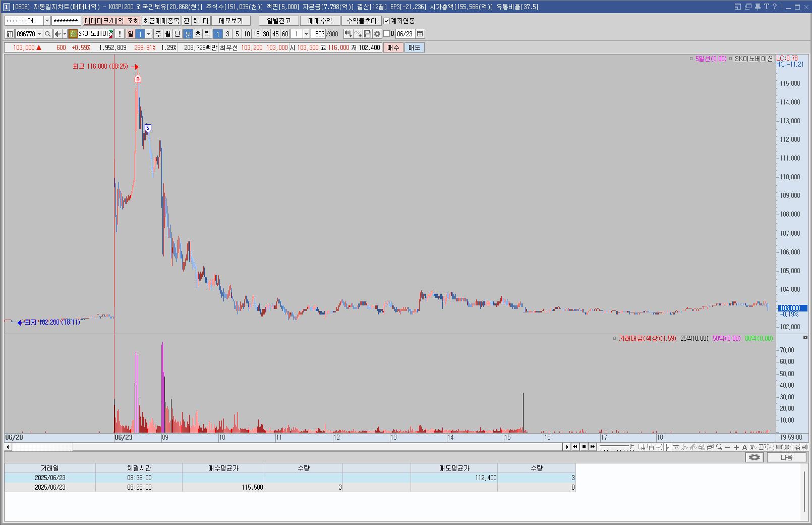Click the 일별잔고 button
The image size is (812, 525).
pyautogui.click(x=279, y=21)
